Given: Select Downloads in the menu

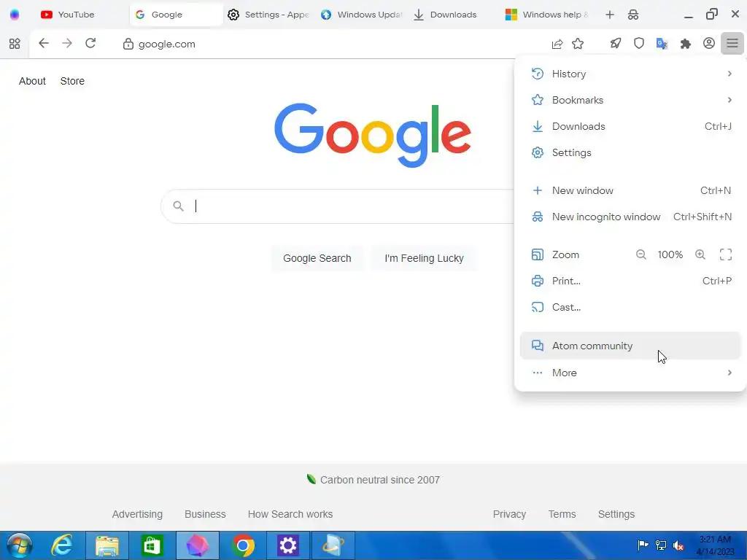Looking at the screenshot, I should pyautogui.click(x=630, y=126).
